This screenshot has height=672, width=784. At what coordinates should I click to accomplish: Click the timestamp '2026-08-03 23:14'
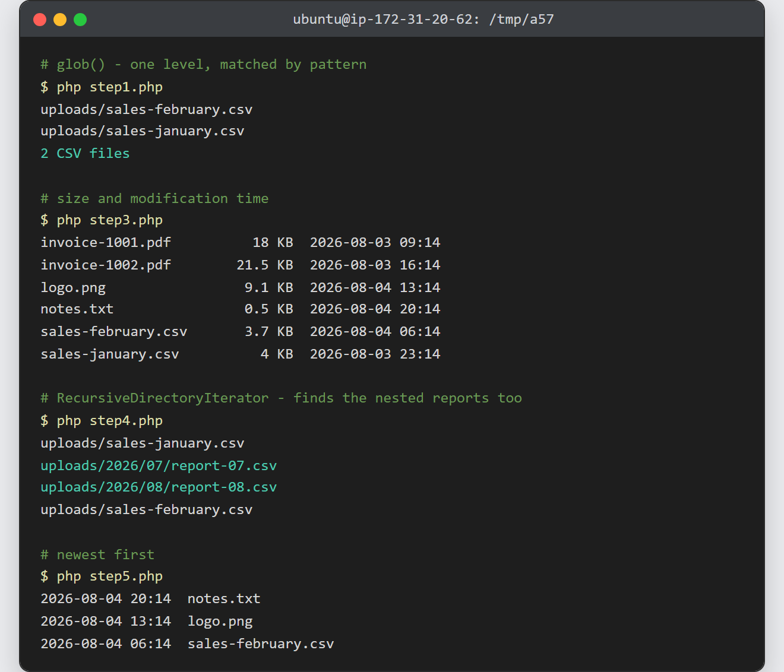375,354
